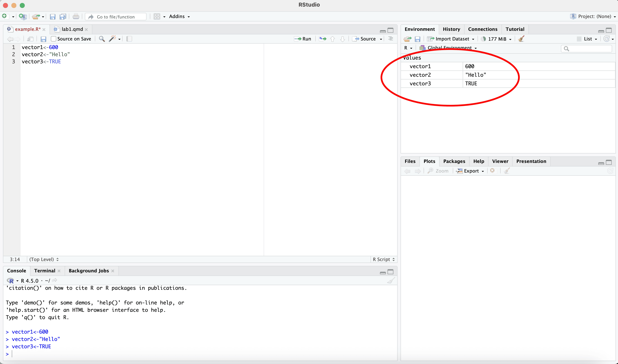Click the workspace panes grid icon

[x=157, y=16]
